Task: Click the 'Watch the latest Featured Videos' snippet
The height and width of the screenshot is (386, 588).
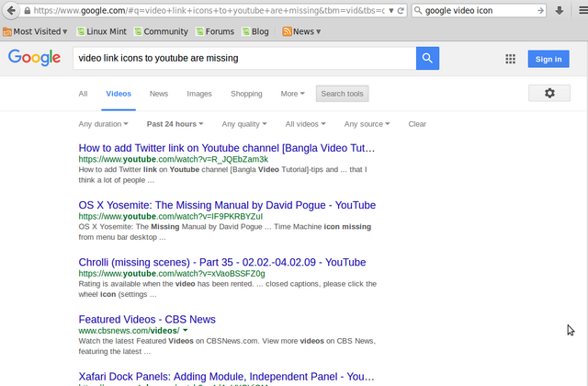Action: (x=227, y=346)
